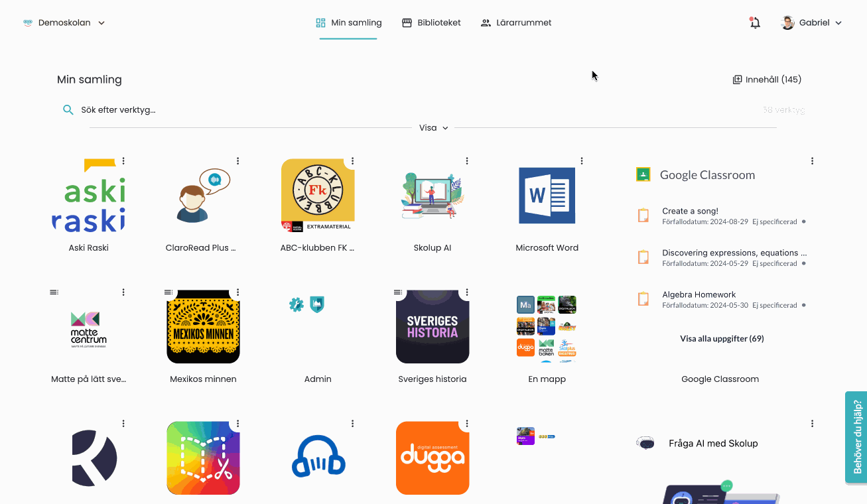Open the Mexikos minnen tile
The width and height of the screenshot is (867, 504).
tap(203, 326)
